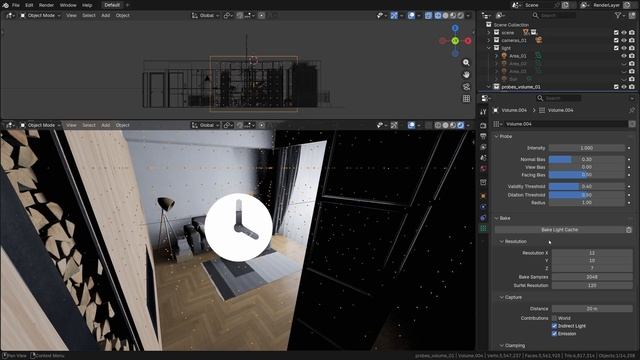Click the pan hand icon in top viewport
Image resolution: width=640 pixels, height=360 pixels.
[466, 74]
